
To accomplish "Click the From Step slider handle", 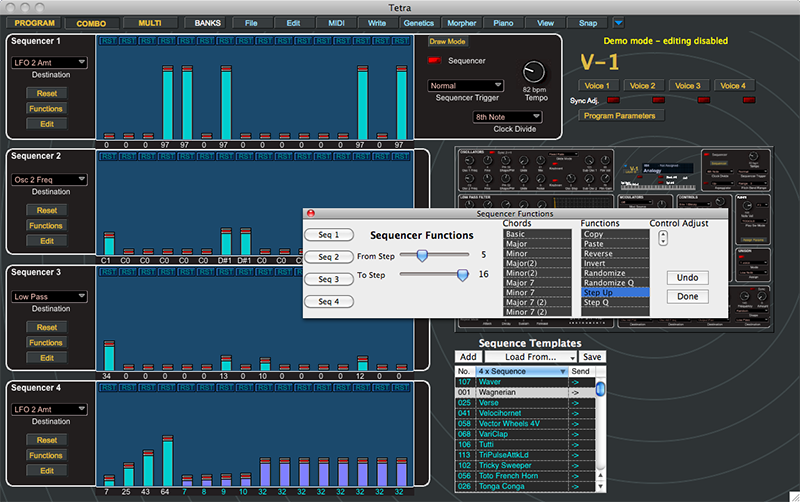I will point(422,256).
